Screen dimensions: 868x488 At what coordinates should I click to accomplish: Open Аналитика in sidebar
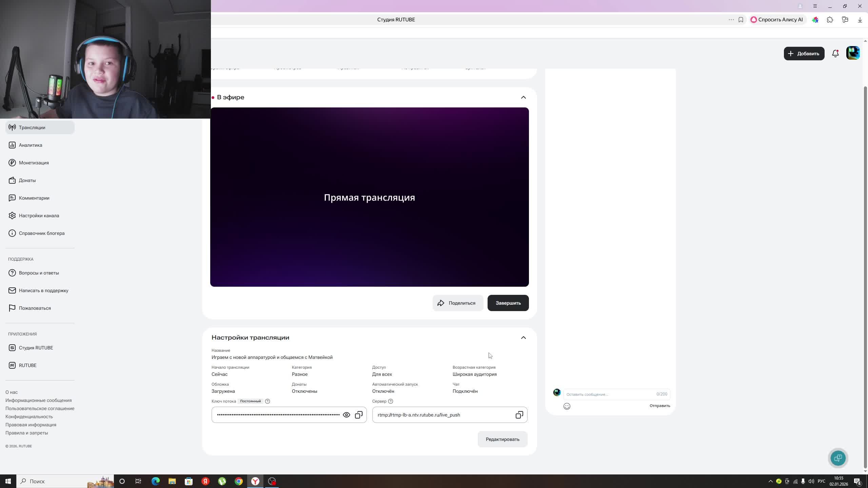[x=31, y=145]
